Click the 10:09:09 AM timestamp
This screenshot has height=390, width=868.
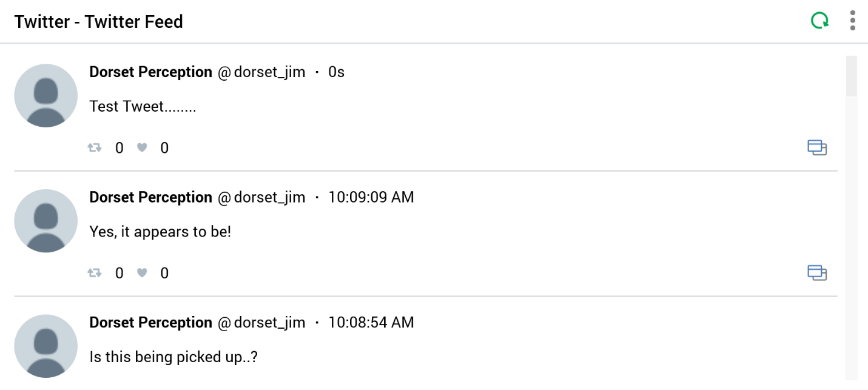tap(371, 197)
